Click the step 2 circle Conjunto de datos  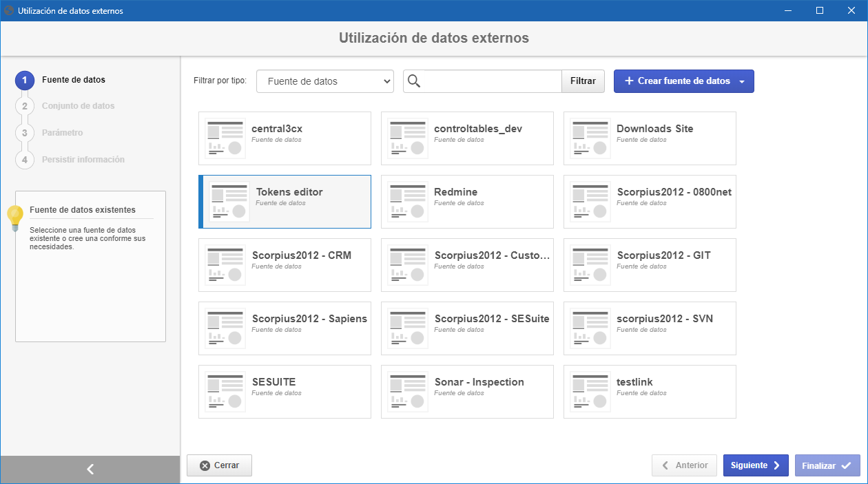pos(24,106)
